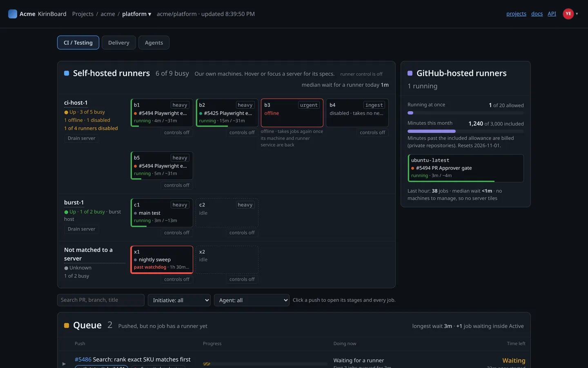Click controls off below runner b4
This screenshot has height=368, width=588.
372,132
